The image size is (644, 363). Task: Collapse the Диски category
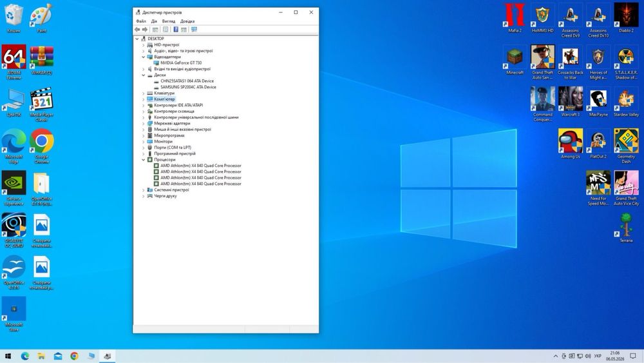pyautogui.click(x=144, y=75)
